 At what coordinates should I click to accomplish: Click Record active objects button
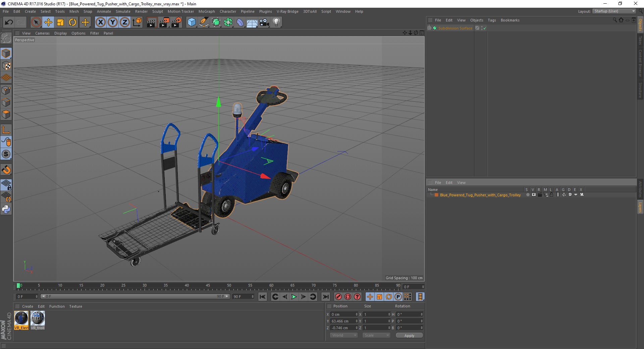point(338,297)
